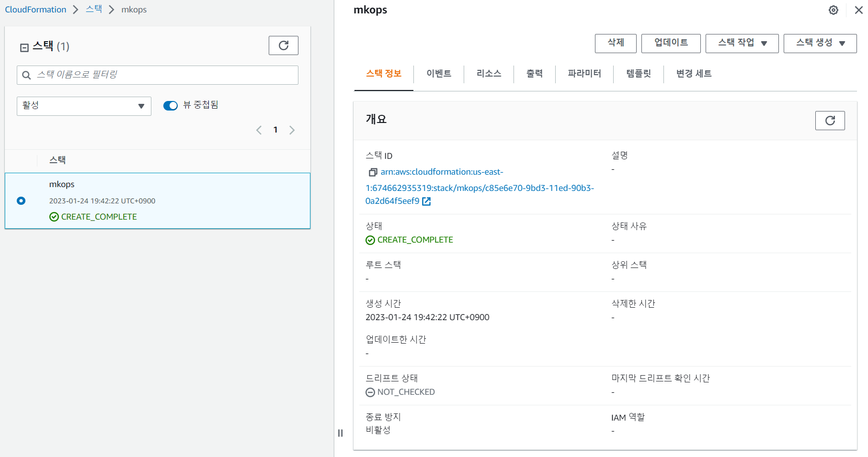Select the mkops stack radio button
The image size is (868, 457).
click(21, 201)
